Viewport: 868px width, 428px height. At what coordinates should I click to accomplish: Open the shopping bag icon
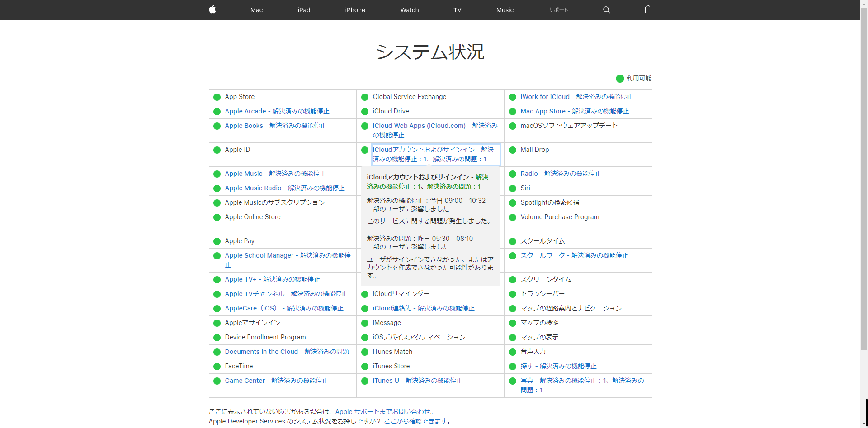point(648,9)
